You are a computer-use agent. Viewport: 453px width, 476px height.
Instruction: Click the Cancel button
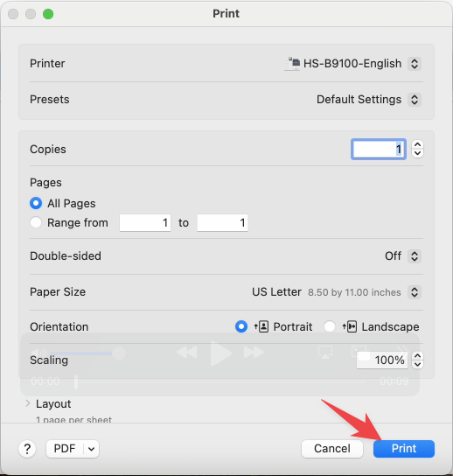coord(332,449)
